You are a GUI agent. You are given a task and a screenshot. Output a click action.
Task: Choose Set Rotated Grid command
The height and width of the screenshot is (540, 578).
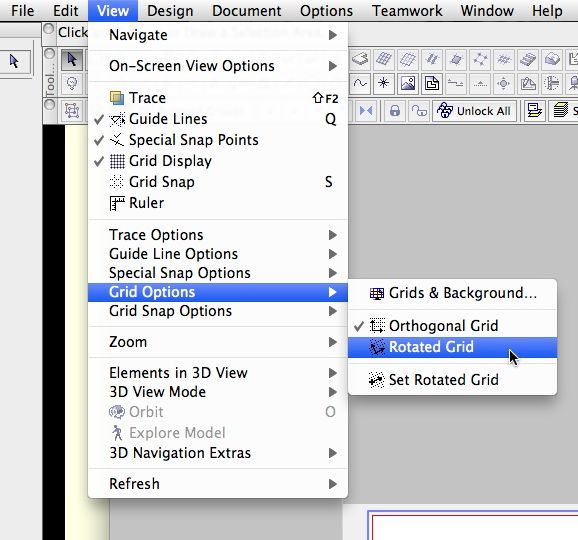point(452,380)
